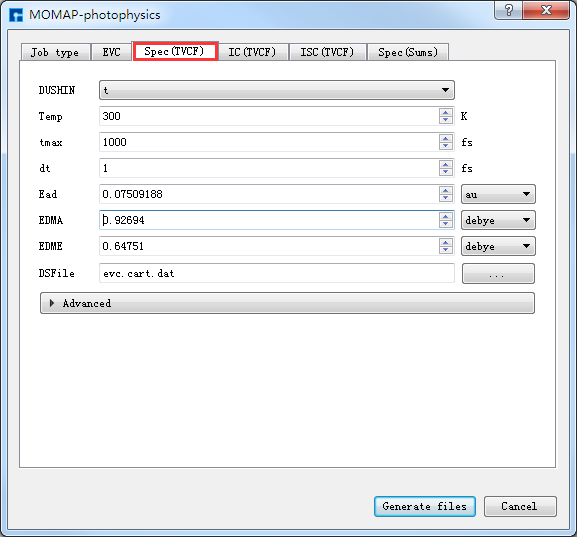The height and width of the screenshot is (537, 577).
Task: Browse for DSFile with ... button
Action: pos(498,273)
